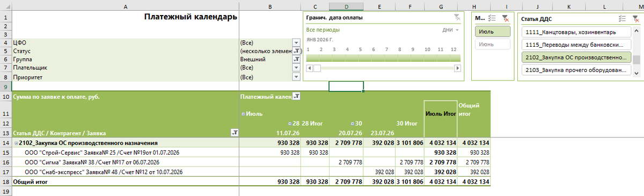Image resolution: width=644 pixels, height=196 pixels.
Task: Click the Внешний value of Группа
Action: pyautogui.click(x=253, y=60)
